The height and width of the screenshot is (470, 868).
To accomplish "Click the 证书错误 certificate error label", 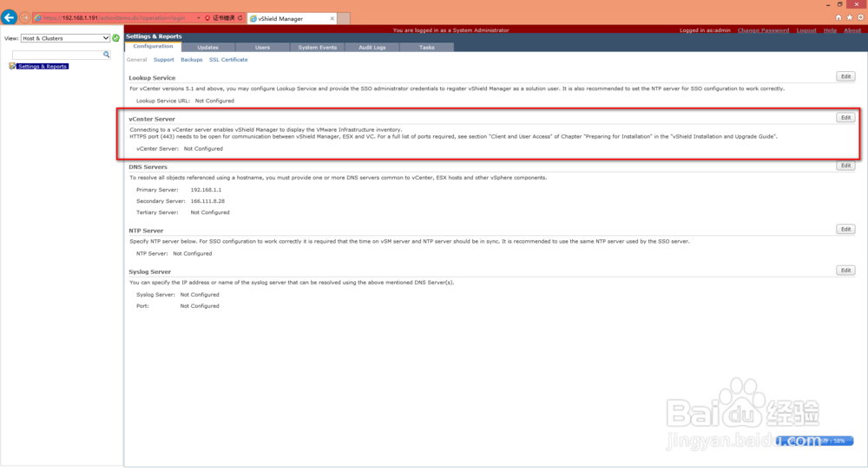I will click(x=224, y=18).
